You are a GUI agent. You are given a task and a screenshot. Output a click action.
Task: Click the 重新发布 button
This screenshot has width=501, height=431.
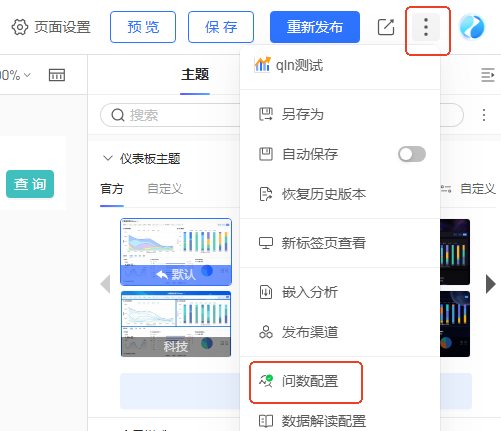tap(315, 27)
